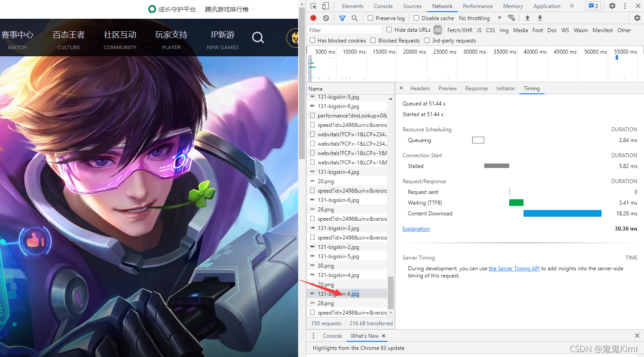Screen dimensions: 644x357
Task: Click the request list scroll-up arrow
Action: pos(391,98)
